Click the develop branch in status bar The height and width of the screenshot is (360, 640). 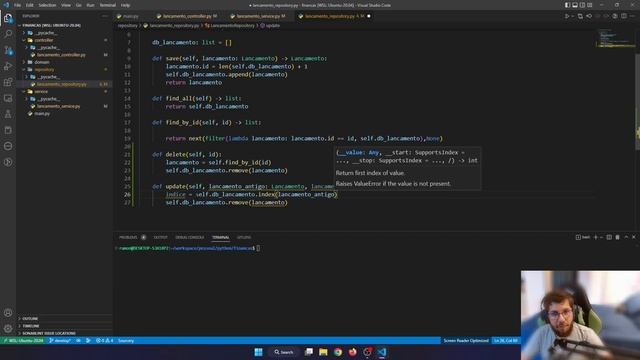point(60,340)
